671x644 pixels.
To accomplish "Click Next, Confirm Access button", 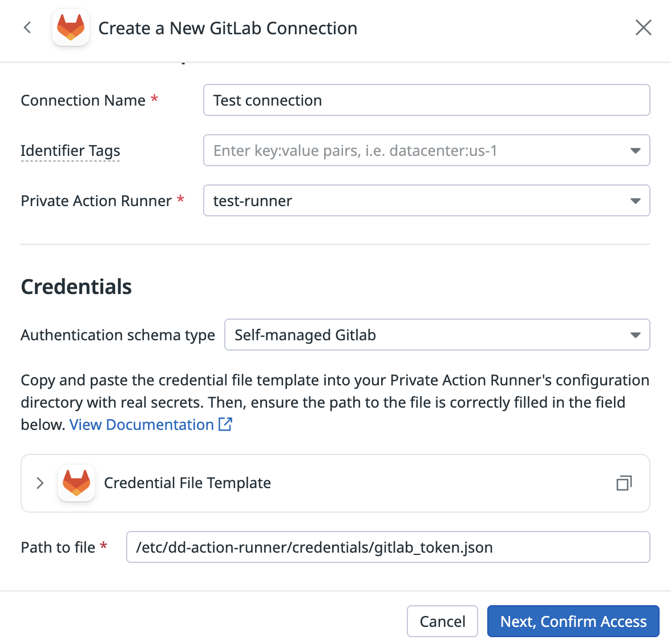I will [573, 621].
